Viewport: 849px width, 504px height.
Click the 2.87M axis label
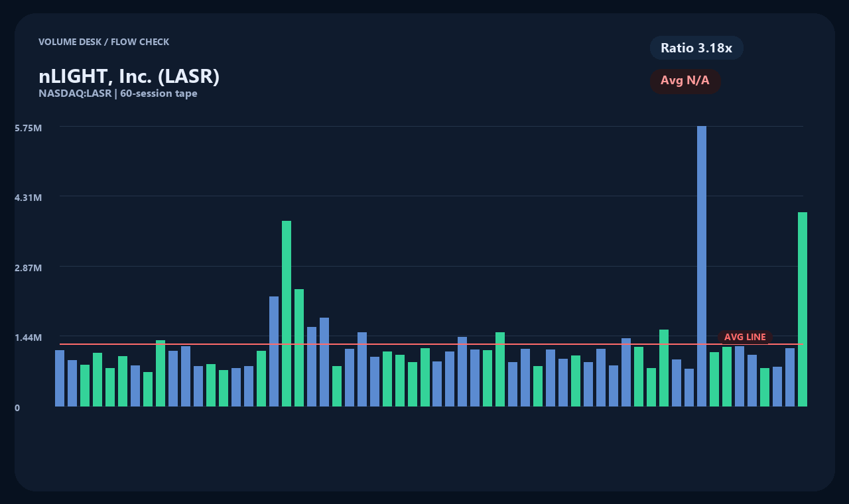(x=29, y=268)
